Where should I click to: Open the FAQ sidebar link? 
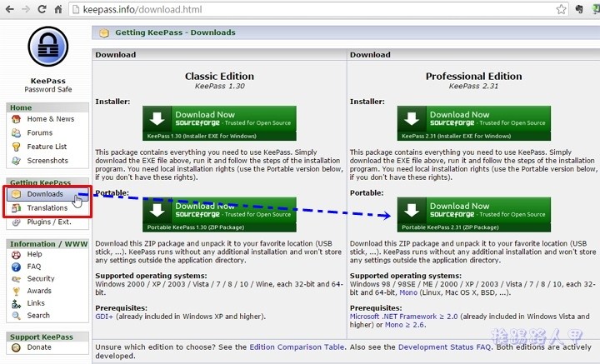click(33, 267)
